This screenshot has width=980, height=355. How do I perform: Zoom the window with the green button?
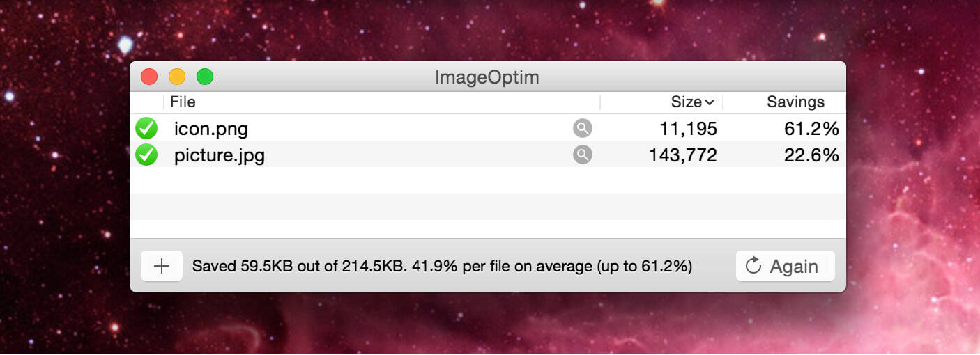pos(205,77)
